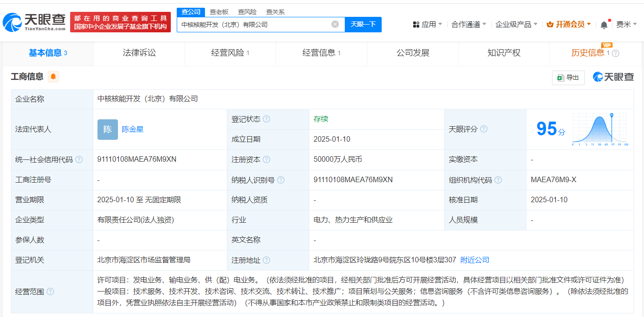Image resolution: width=644 pixels, height=317 pixels.
Task: Click the 天眼评分 distribution chart
Action: (600, 129)
